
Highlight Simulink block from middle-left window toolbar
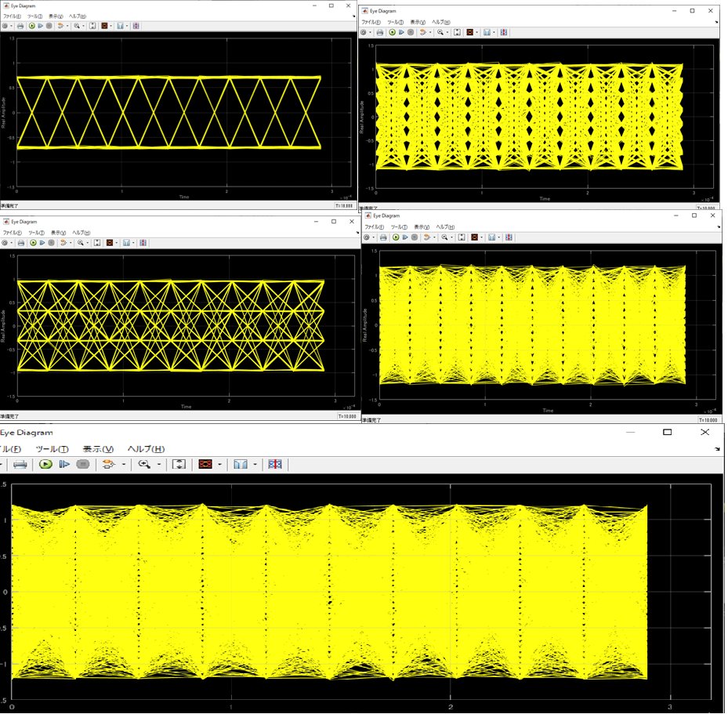point(63,243)
